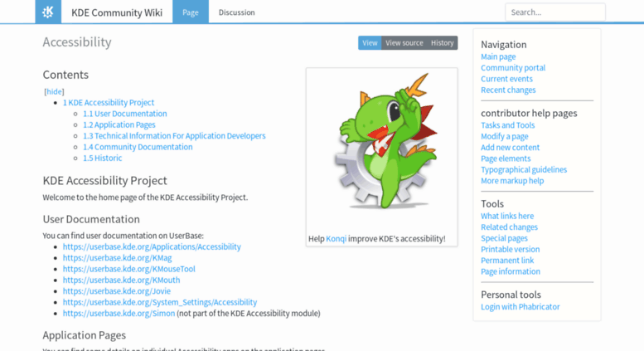Go to Main page in Navigation
The width and height of the screenshot is (644, 351).
tap(498, 56)
